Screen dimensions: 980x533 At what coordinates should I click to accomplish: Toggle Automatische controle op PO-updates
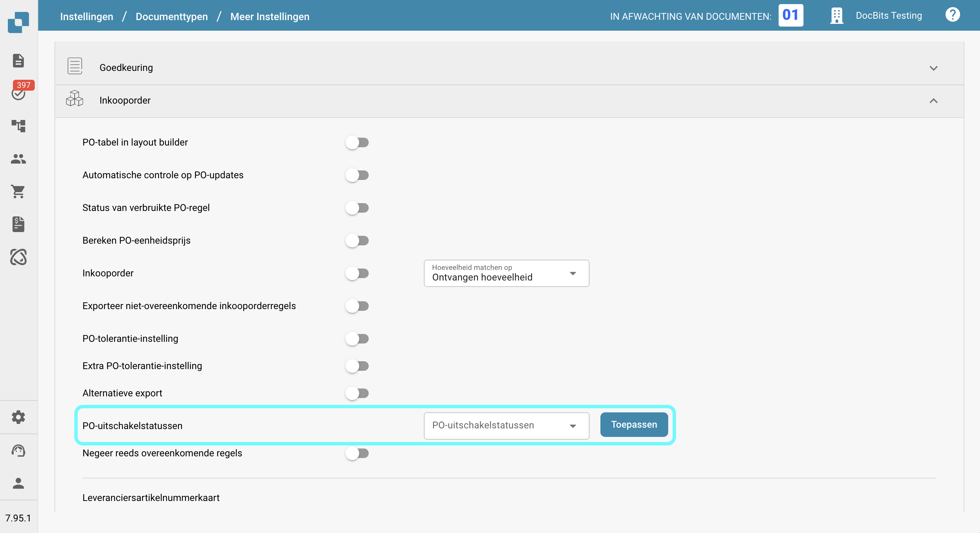click(x=357, y=175)
